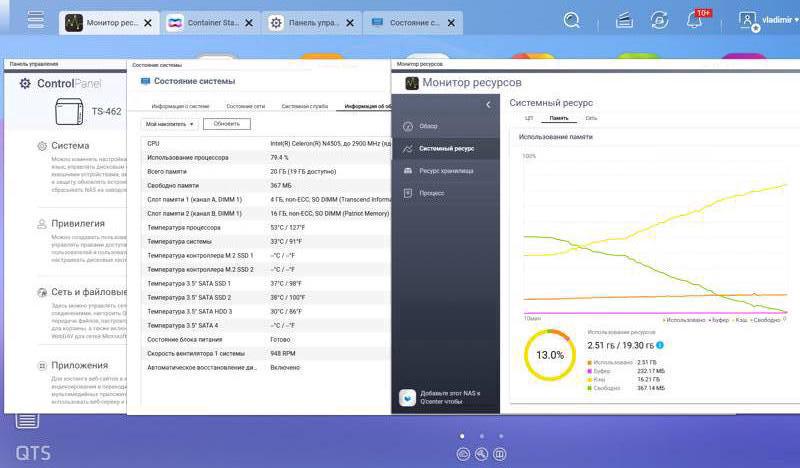Click the search magnifier icon in top bar
The width and height of the screenshot is (800, 468).
click(x=572, y=20)
